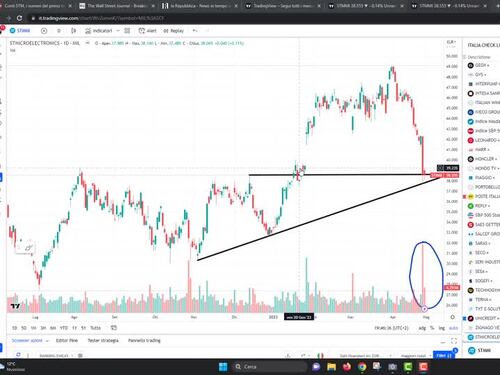
Task: Minimize the bottom panel
Action: 443,342
